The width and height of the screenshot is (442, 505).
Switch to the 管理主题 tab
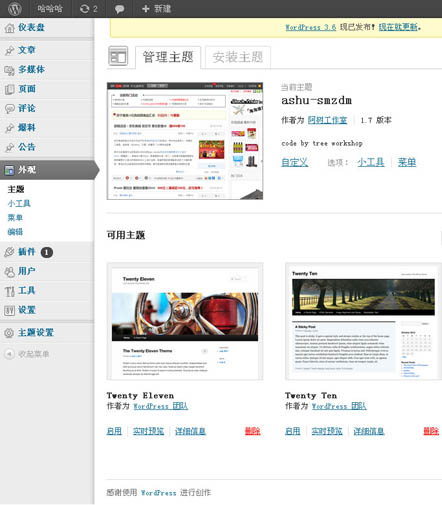[168, 57]
